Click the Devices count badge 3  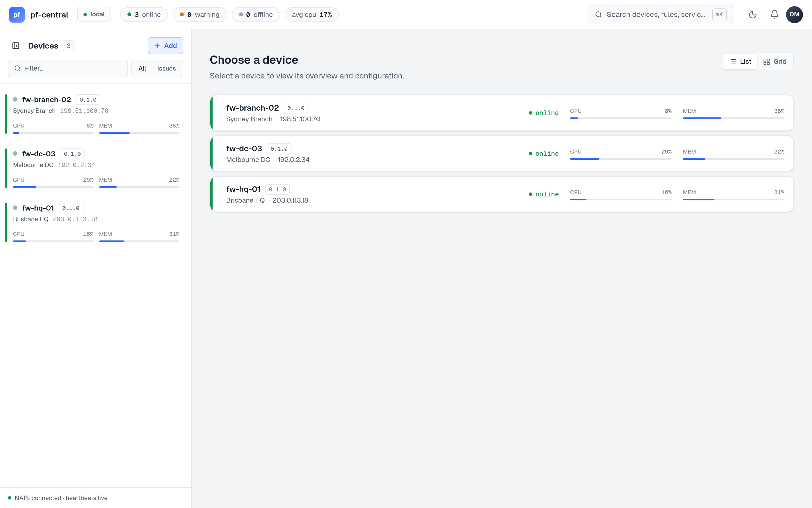coord(69,46)
